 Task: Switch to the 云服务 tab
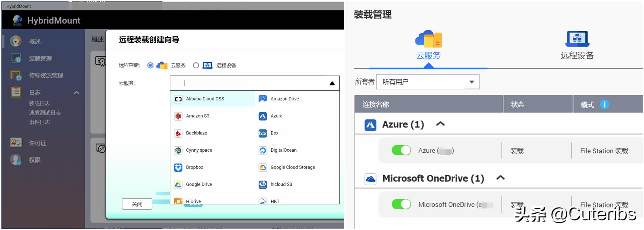[428, 45]
